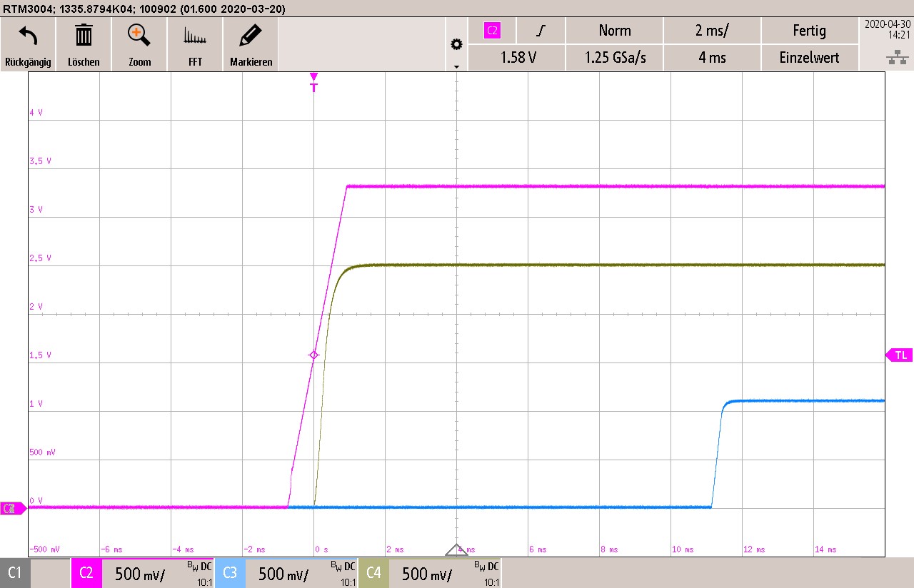Click the C2 DC 10:1 coupling info
This screenshot has height=588, width=914.
coord(199,574)
